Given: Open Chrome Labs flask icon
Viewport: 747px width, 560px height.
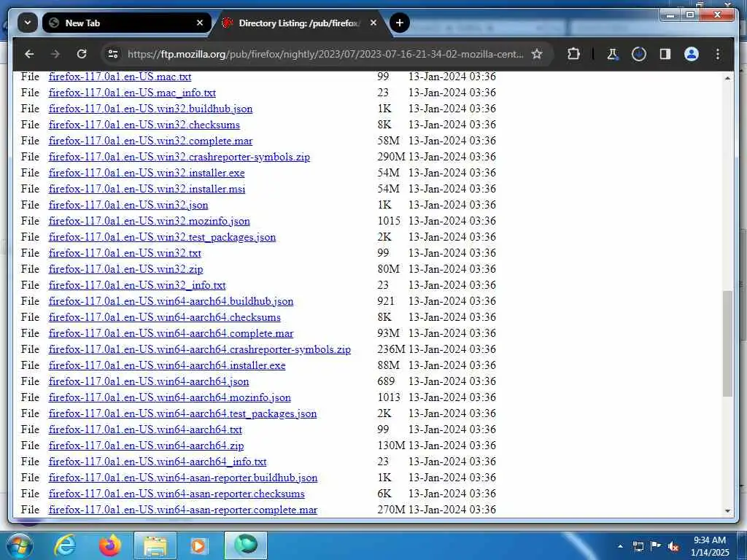Looking at the screenshot, I should point(612,54).
